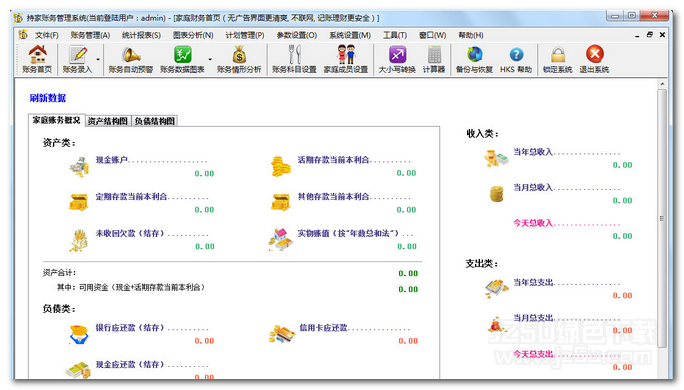This screenshot has height=390, width=684.
Task: Expand the 账务录入 dropdown arrow
Action: [98, 59]
